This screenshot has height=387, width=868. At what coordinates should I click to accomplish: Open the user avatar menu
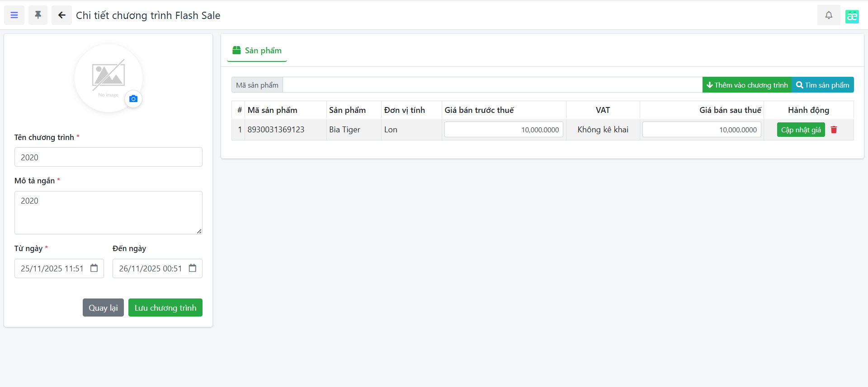point(852,16)
